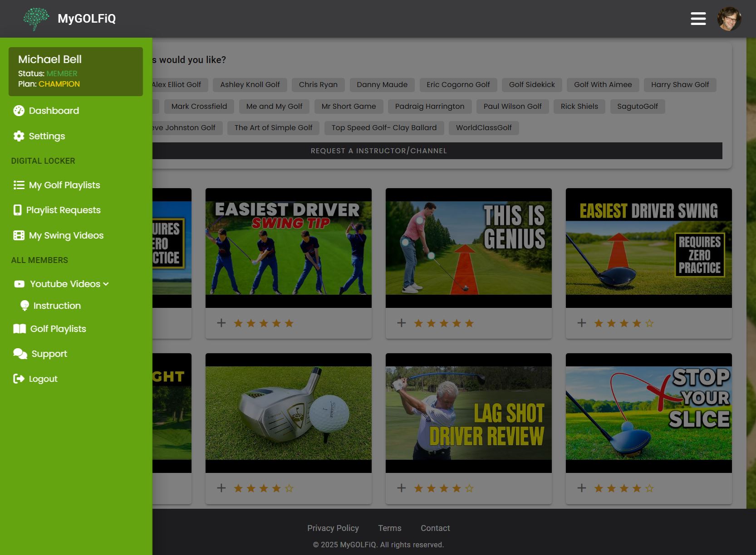Pick the Mark Crossfield tag
Image resolution: width=756 pixels, height=555 pixels.
(x=199, y=107)
